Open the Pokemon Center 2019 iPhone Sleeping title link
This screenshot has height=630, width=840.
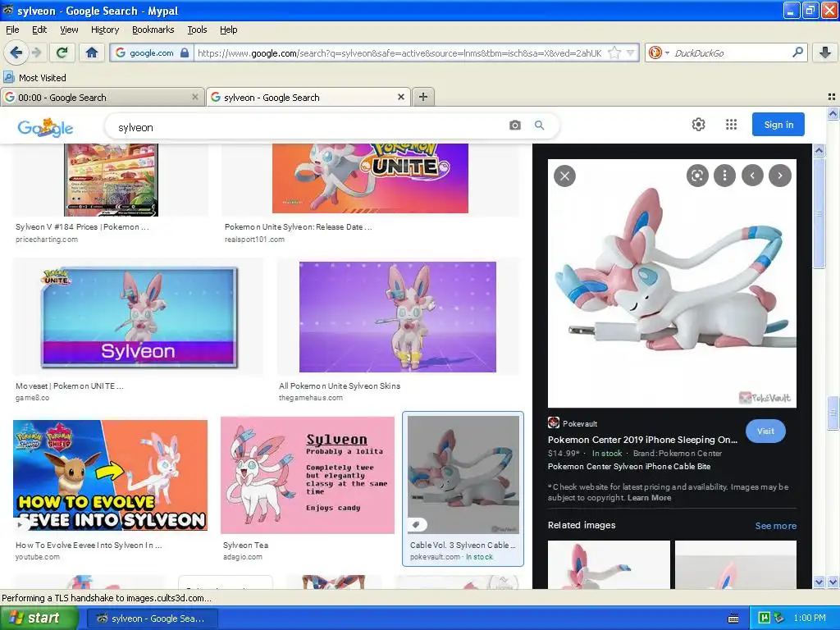click(x=642, y=440)
